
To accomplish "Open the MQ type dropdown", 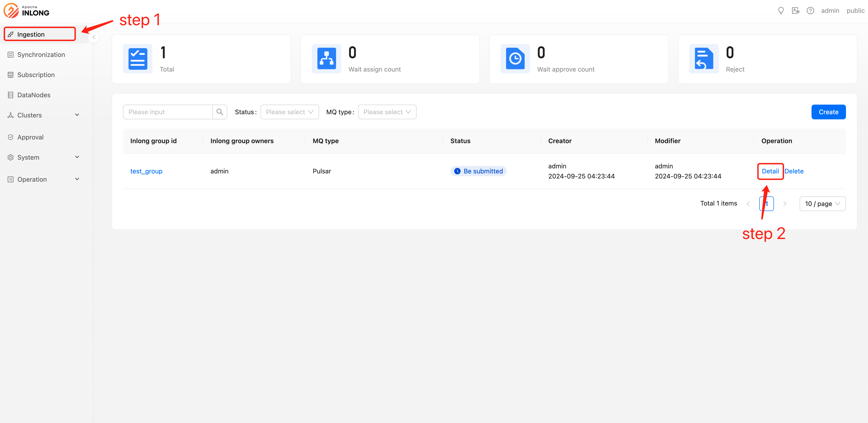I will [387, 112].
